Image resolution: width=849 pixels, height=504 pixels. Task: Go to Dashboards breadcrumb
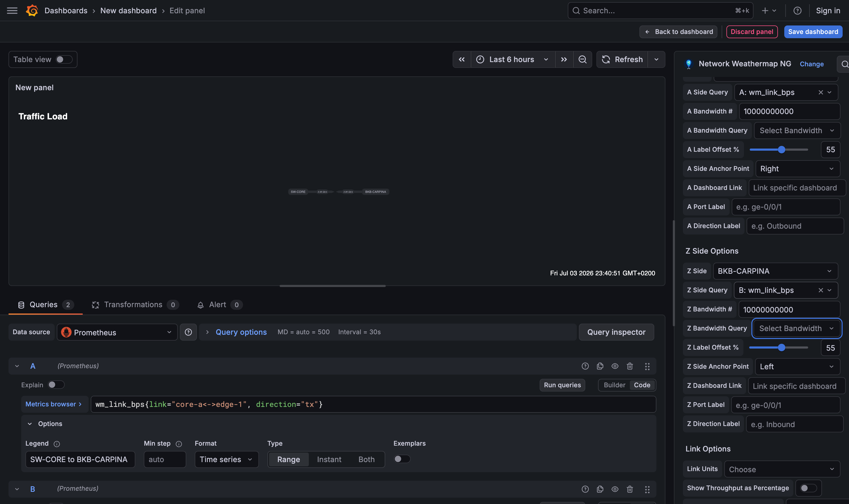tap(66, 11)
